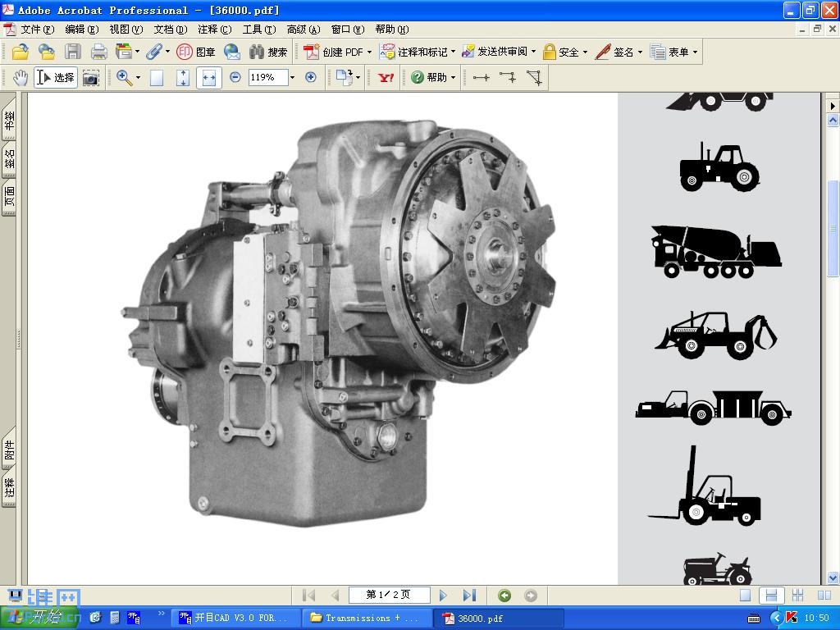Select the Perimeter measuring tool
Image resolution: width=840 pixels, height=630 pixels.
pyautogui.click(x=508, y=78)
